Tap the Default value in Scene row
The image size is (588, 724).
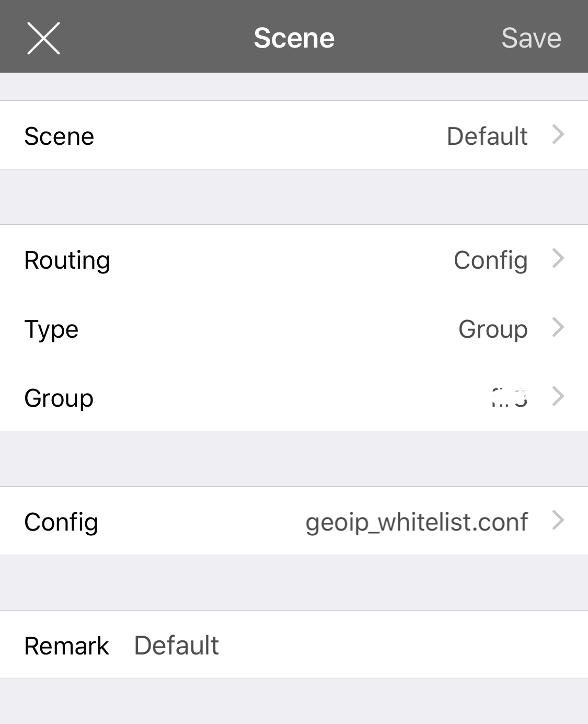point(487,136)
